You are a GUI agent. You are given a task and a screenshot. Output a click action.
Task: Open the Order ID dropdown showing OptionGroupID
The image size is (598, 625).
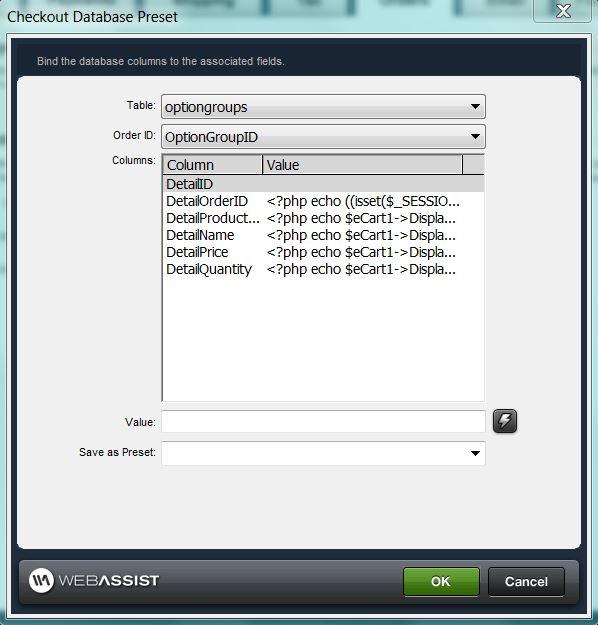(323, 137)
